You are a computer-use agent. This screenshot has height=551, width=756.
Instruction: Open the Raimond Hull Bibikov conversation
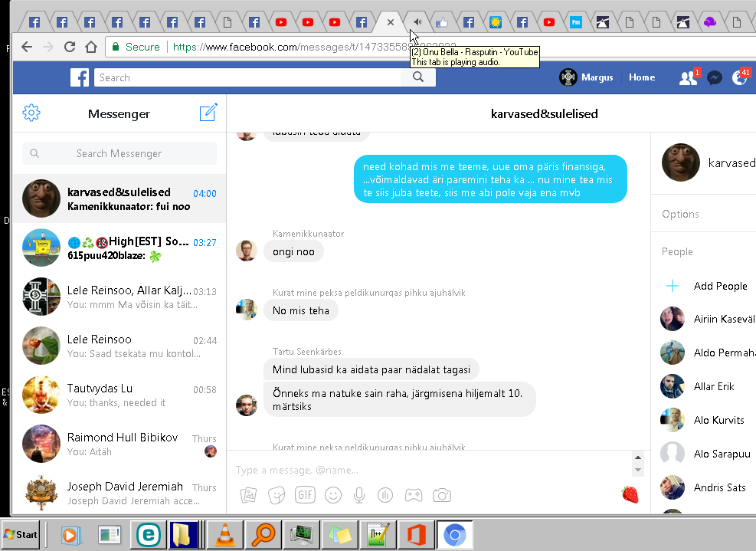119,444
